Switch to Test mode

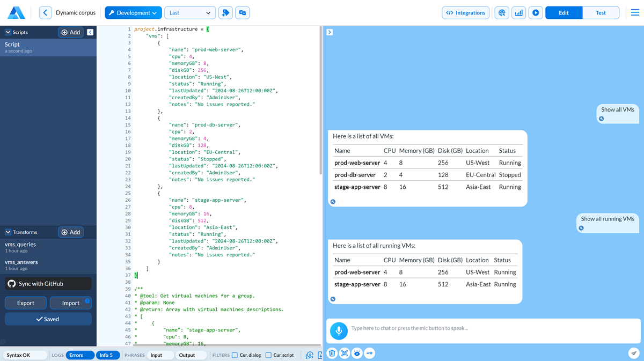coord(601,12)
